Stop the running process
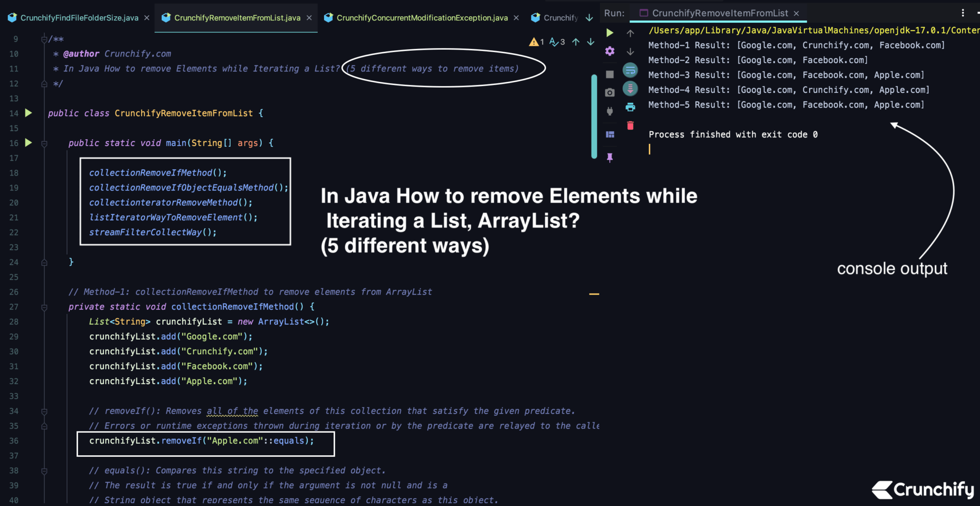Viewport: 980px width, 506px height. [x=609, y=74]
